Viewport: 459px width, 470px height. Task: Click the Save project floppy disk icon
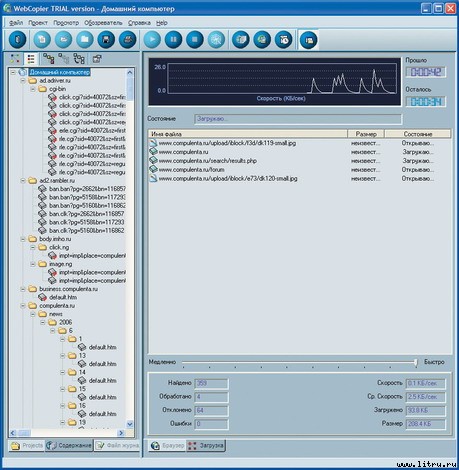(106, 40)
